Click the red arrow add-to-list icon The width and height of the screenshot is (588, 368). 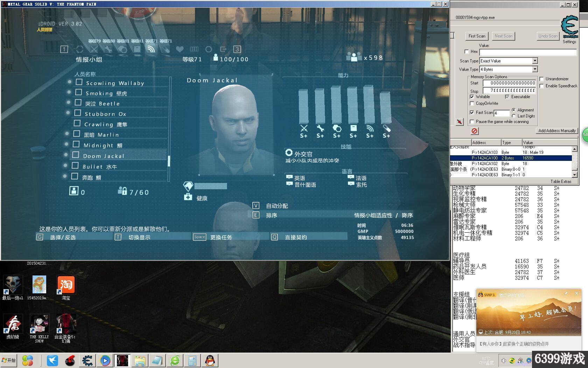click(x=460, y=122)
